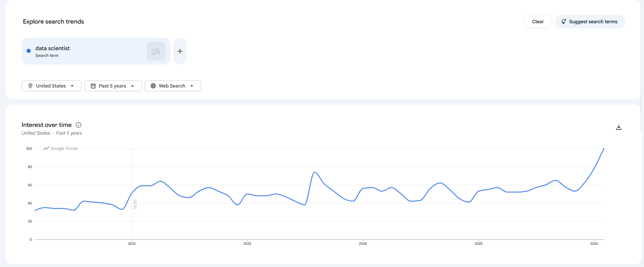Click the calendar icon for time range
This screenshot has height=267, width=644.
(x=93, y=86)
